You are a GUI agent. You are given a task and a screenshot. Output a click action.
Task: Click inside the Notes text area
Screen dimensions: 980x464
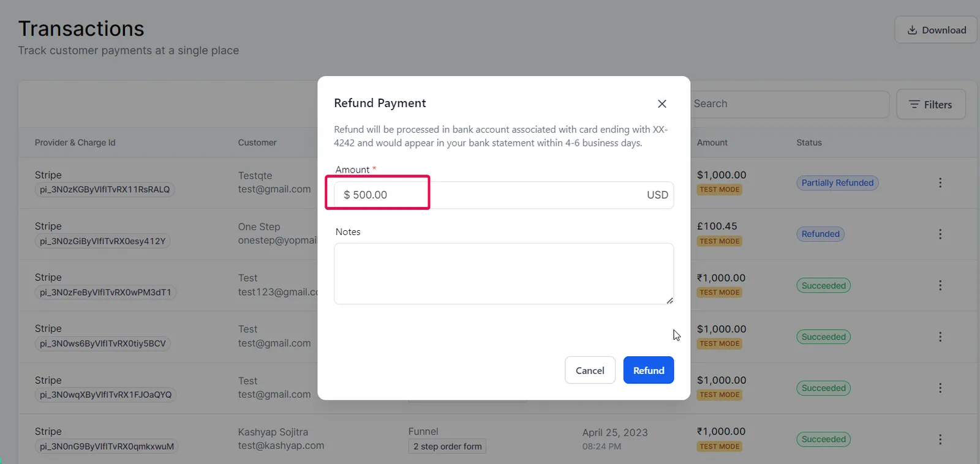pyautogui.click(x=503, y=274)
